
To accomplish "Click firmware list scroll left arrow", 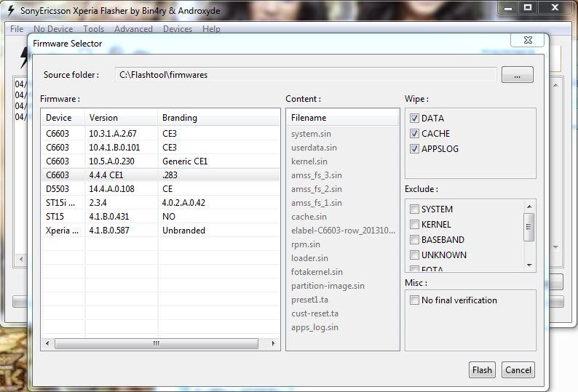I will [x=47, y=343].
